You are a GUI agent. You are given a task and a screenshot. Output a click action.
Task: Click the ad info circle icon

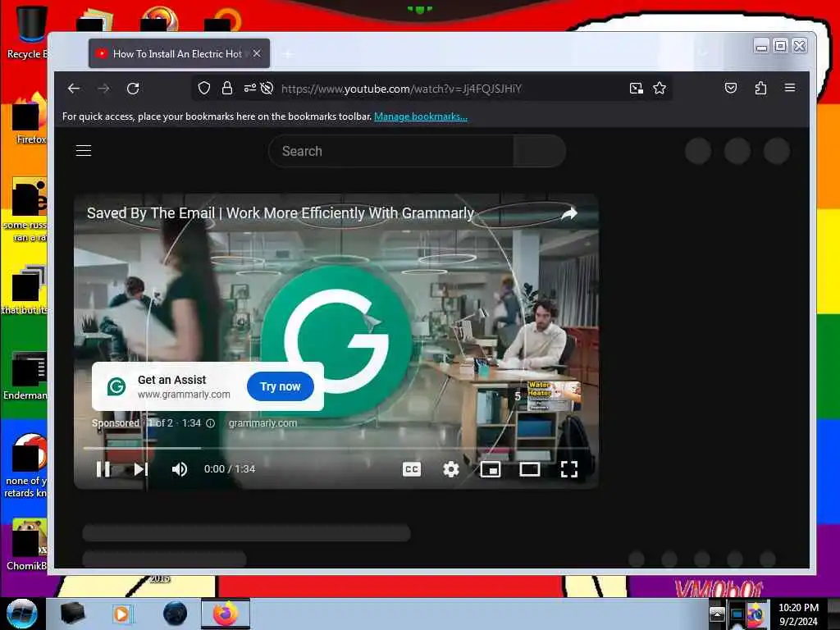(211, 423)
